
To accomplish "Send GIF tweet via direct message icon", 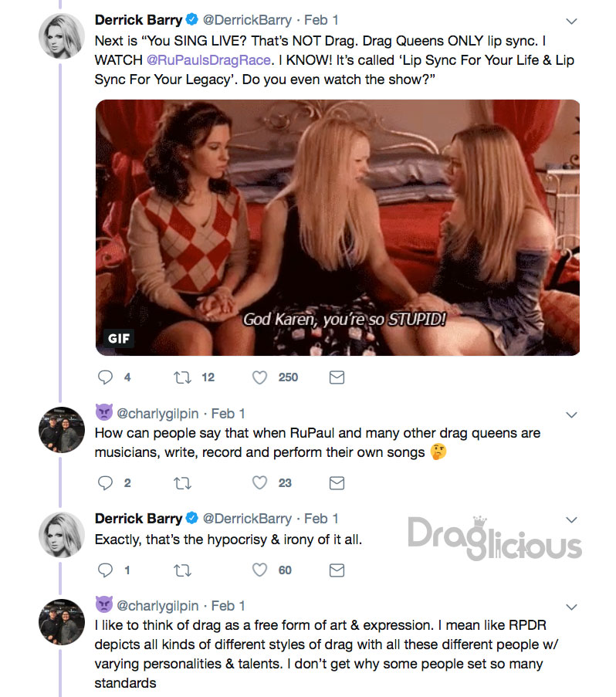I will 337,377.
